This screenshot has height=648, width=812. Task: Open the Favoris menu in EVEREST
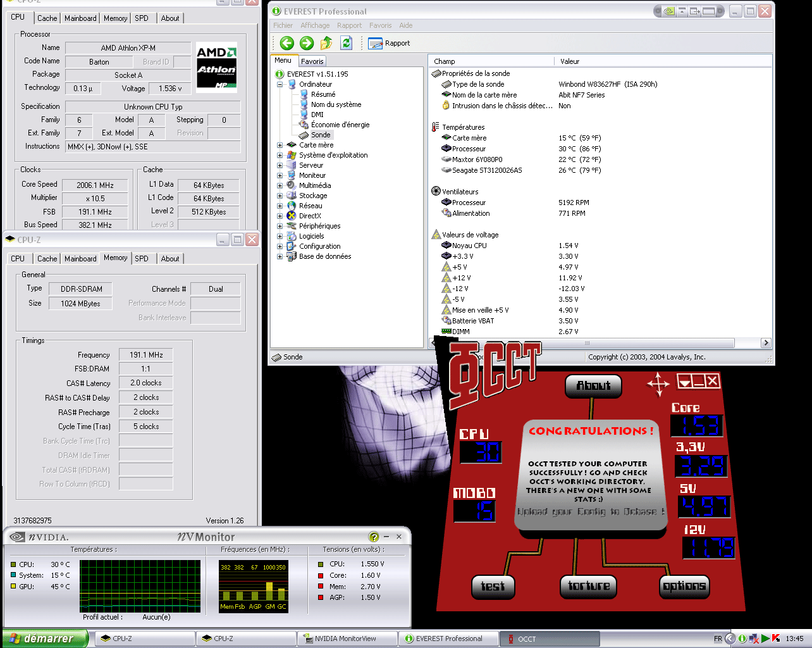[x=380, y=25]
